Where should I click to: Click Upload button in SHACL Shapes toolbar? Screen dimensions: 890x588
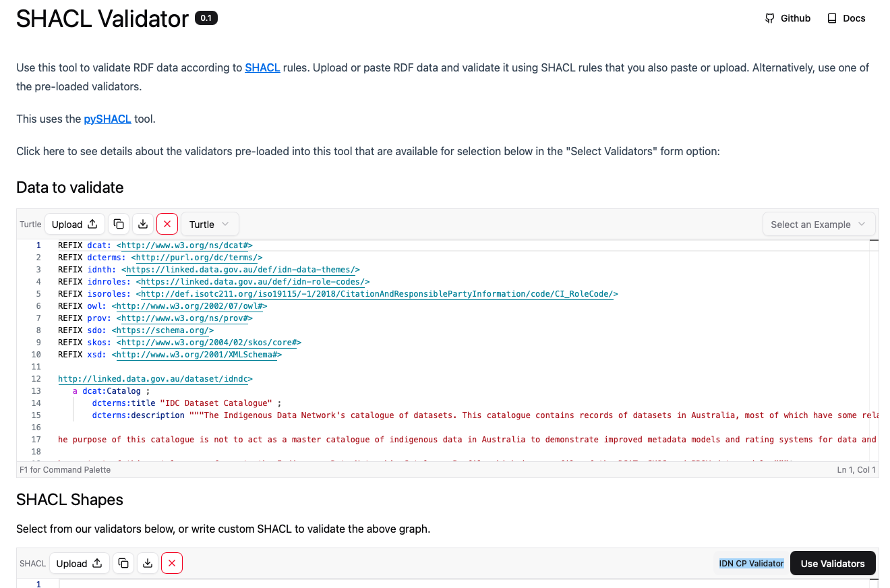pyautogui.click(x=80, y=563)
